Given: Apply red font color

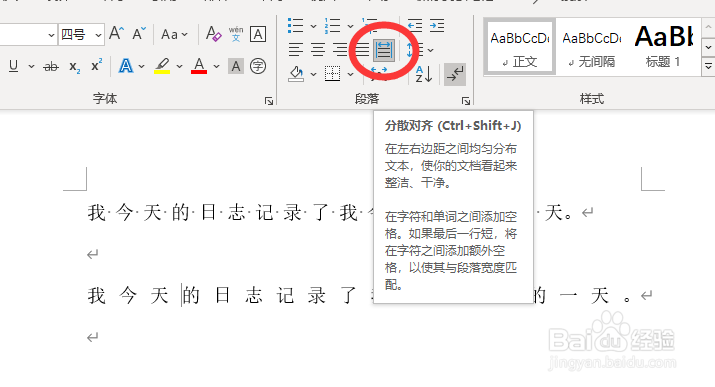Looking at the screenshot, I should 199,66.
